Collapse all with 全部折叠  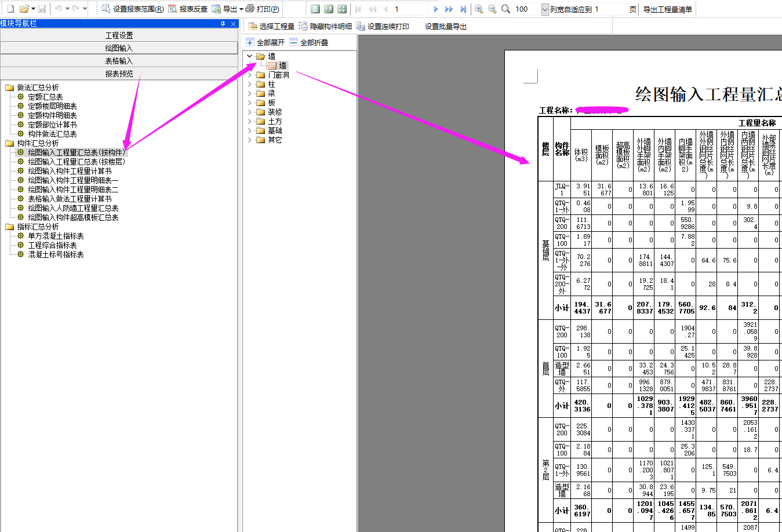[309, 42]
